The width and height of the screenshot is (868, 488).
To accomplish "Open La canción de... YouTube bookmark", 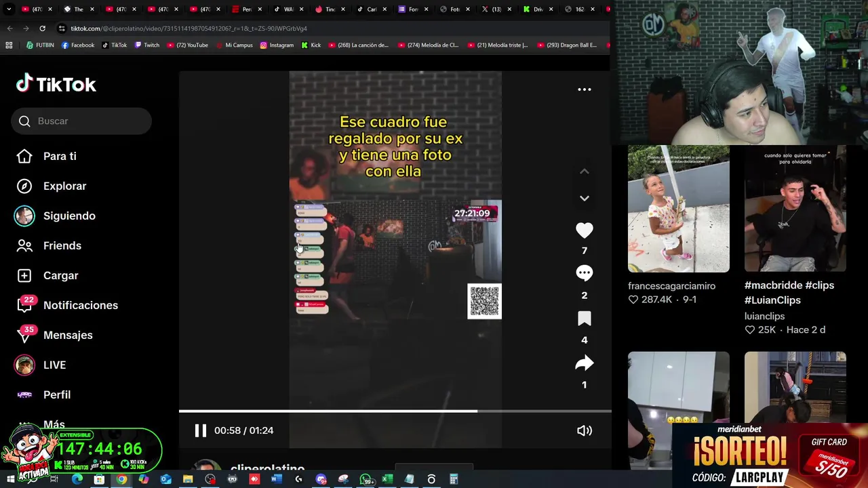I will 358,45.
